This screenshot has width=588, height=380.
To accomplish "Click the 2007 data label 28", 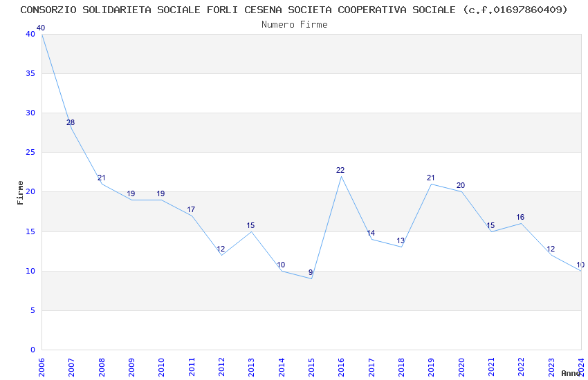I will (x=71, y=123).
